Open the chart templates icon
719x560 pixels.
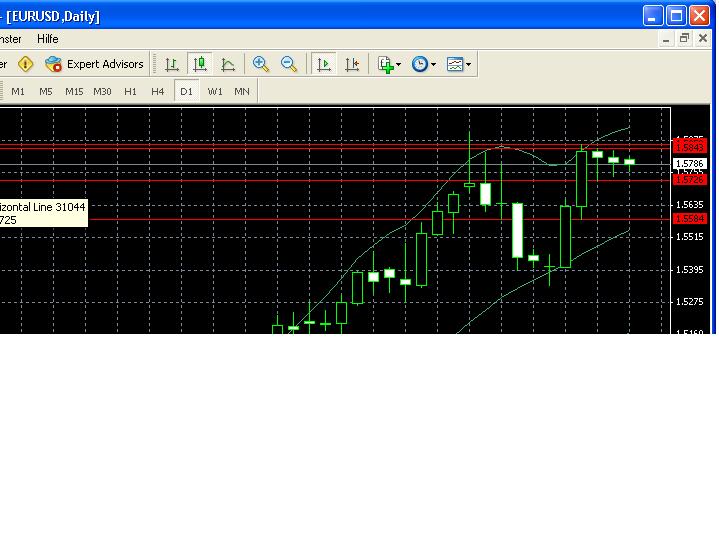click(455, 64)
